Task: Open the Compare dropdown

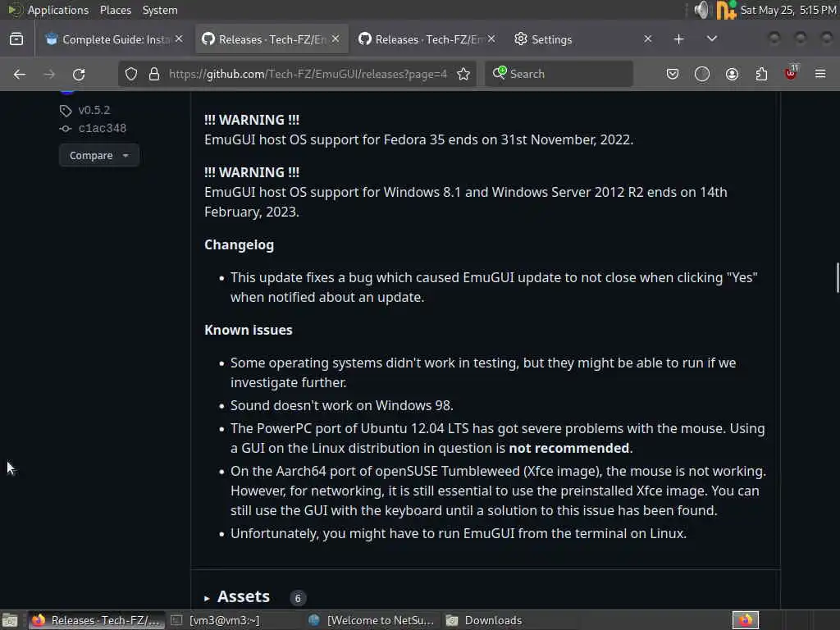Action: click(x=98, y=155)
